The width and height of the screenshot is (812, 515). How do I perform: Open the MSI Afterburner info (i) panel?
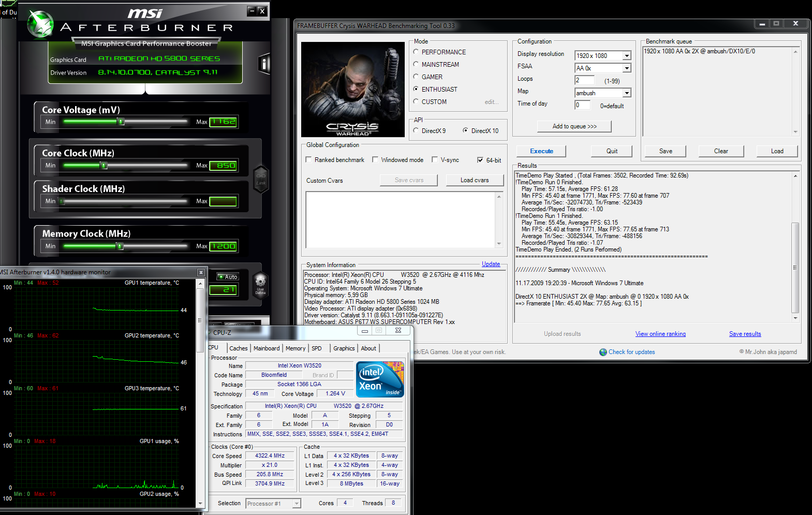tap(264, 64)
